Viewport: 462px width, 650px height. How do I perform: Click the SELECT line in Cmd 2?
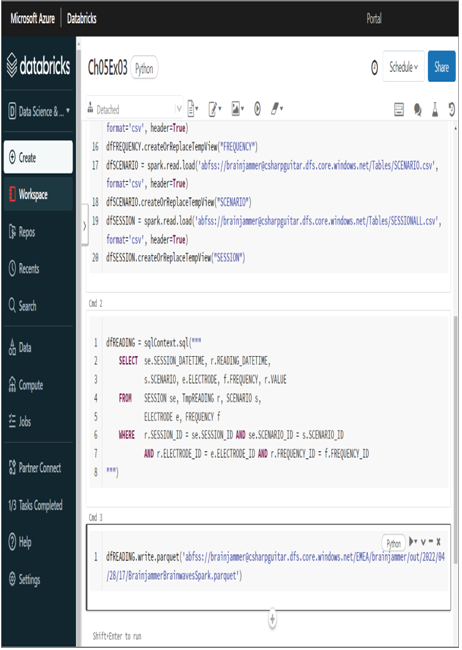coord(194,361)
